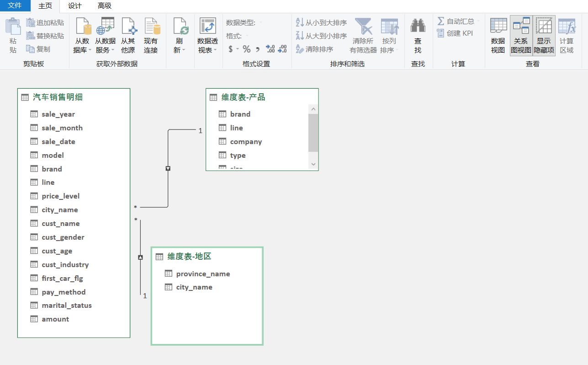Image resolution: width=588 pixels, height=365 pixels.
Task: Open the 数据透视表 PivotTable icon
Action: [x=208, y=27]
